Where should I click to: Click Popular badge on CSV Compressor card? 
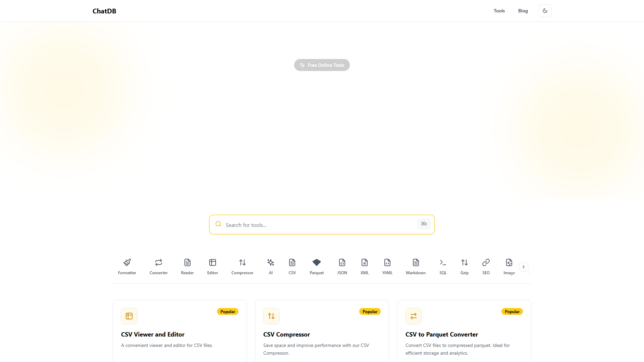pos(370,311)
